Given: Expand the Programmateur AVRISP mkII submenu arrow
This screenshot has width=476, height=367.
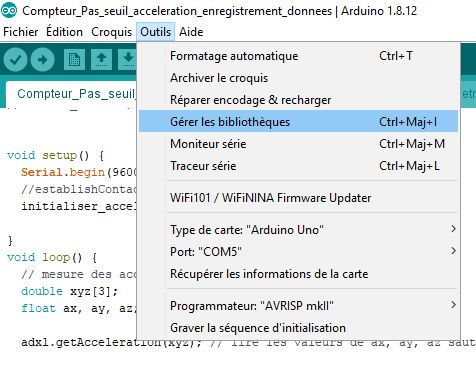Looking at the screenshot, I should point(453,305).
